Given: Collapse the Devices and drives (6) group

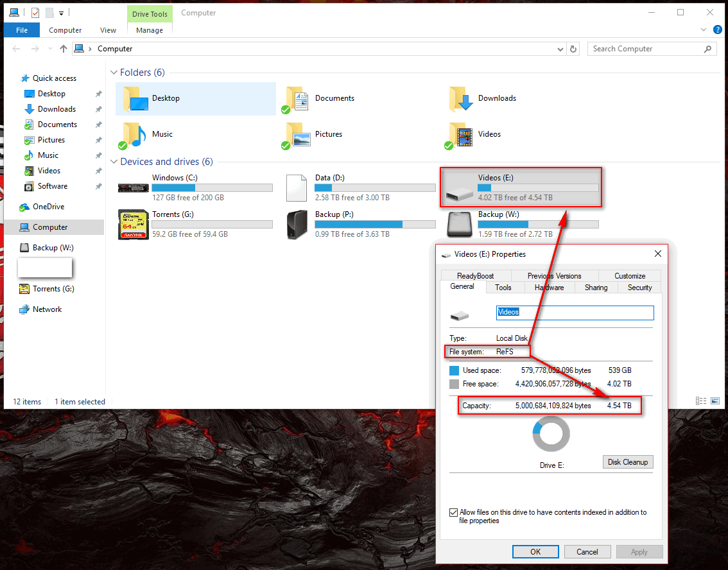Looking at the screenshot, I should point(114,162).
